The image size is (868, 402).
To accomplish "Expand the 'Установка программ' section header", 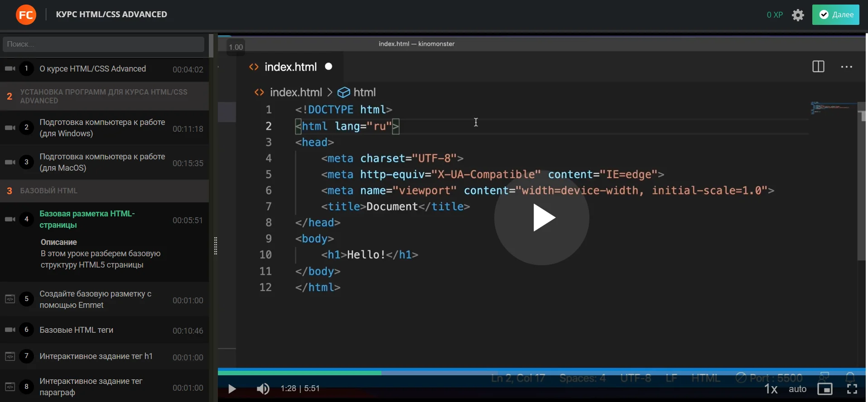I will (104, 96).
